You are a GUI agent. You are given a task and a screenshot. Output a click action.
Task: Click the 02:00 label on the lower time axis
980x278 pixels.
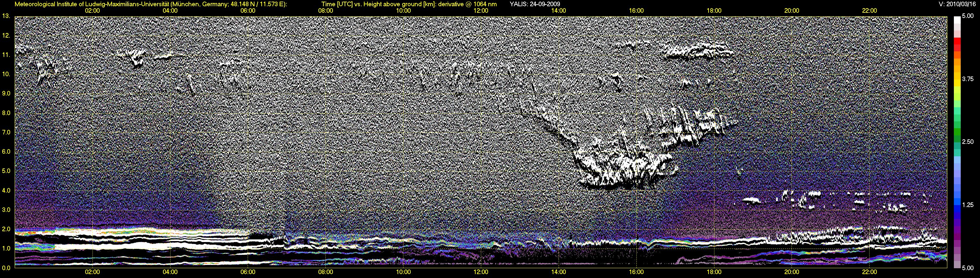92,272
